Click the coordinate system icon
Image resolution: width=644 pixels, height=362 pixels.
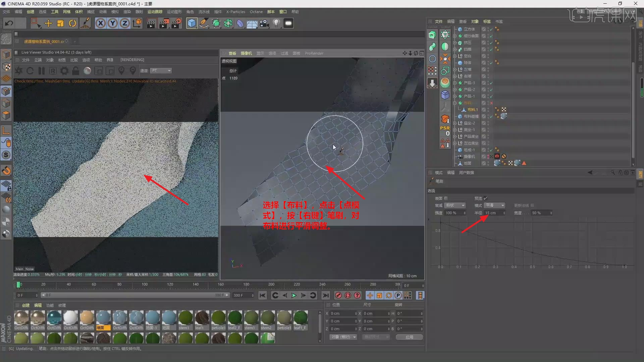(x=137, y=23)
